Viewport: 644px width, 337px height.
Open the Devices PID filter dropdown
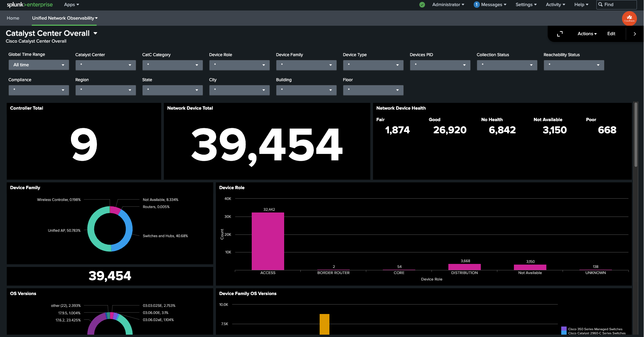point(440,65)
